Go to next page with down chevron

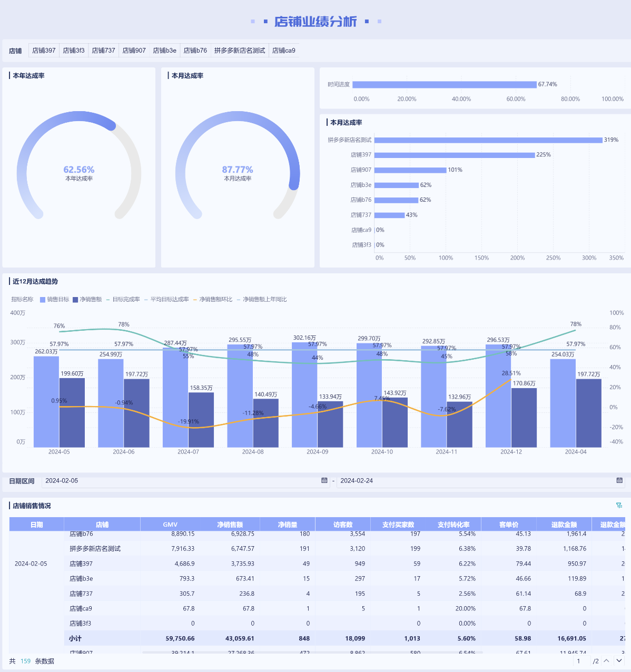(619, 661)
